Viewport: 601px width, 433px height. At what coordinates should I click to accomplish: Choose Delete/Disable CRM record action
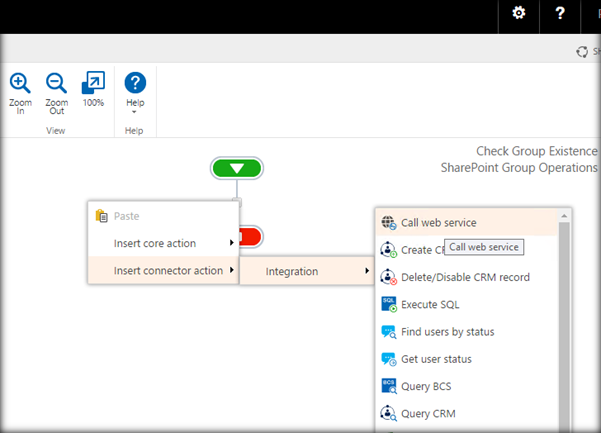point(467,277)
